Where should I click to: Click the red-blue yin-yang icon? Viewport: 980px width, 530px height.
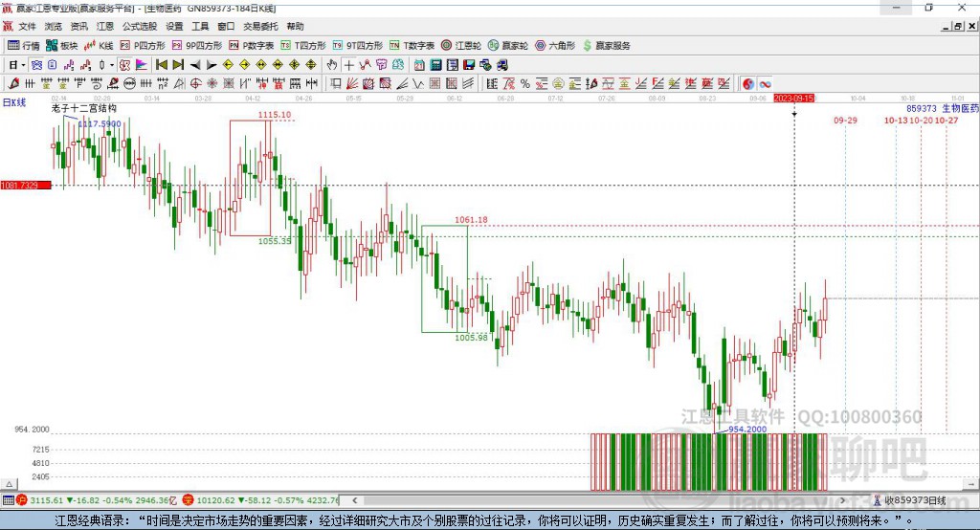point(748,84)
